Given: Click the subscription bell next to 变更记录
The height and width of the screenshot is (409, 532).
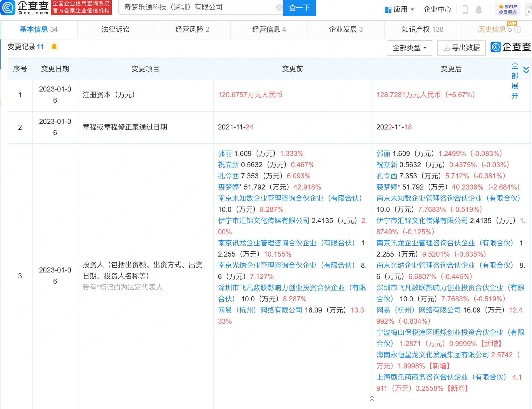Looking at the screenshot, I should click(x=53, y=46).
